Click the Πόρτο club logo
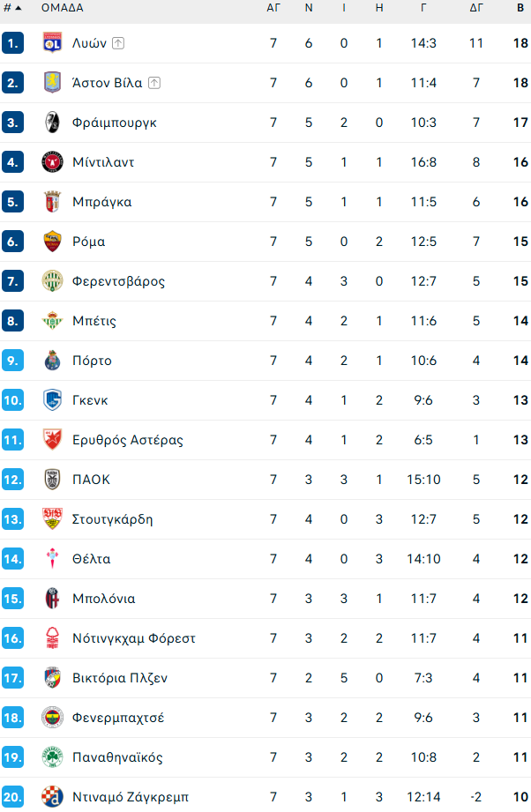 [x=50, y=360]
